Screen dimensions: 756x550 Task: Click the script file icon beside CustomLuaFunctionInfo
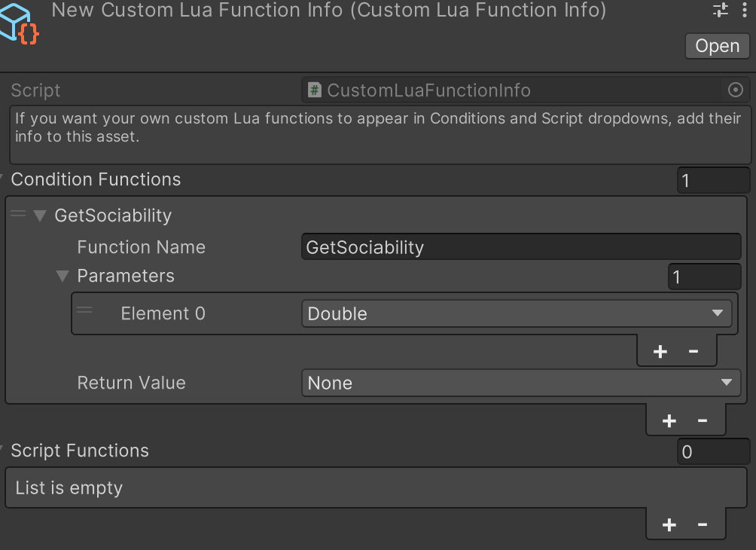tap(314, 90)
